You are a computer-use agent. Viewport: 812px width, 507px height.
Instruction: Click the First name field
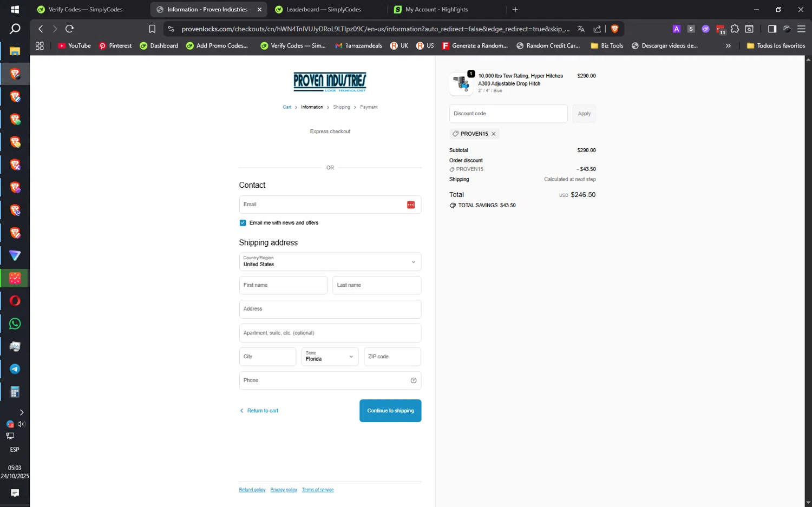(283, 285)
